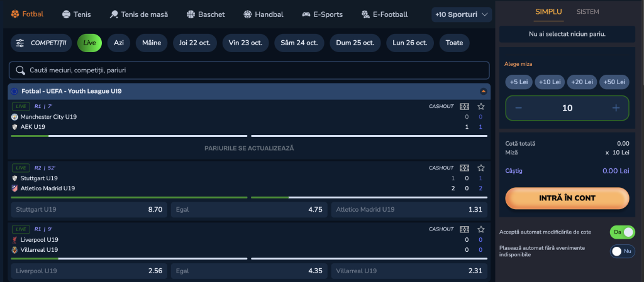This screenshot has width=644, height=282.
Task: Add +5 Lei to the stake
Action: click(x=519, y=82)
